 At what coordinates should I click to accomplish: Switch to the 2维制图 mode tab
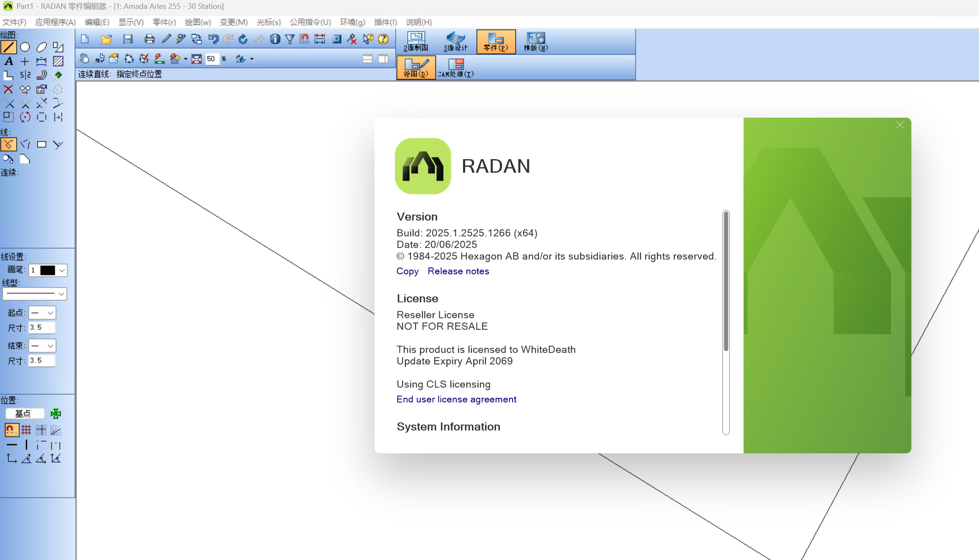pyautogui.click(x=416, y=42)
